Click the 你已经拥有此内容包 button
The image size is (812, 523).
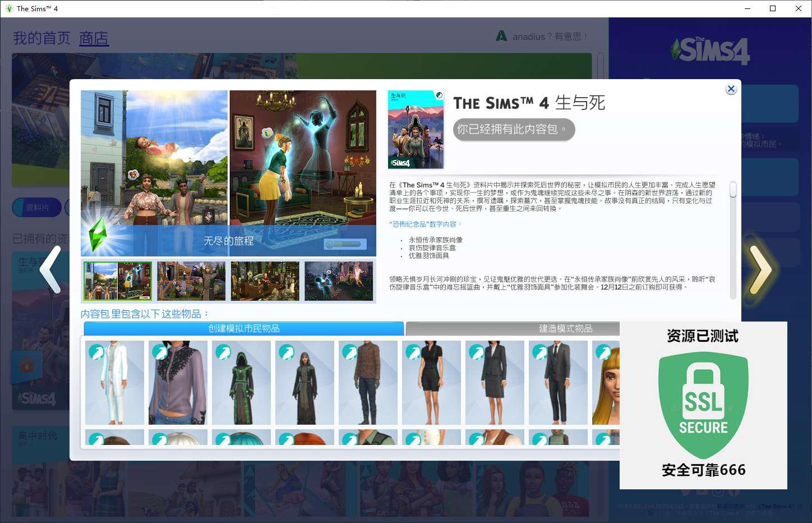pos(514,130)
